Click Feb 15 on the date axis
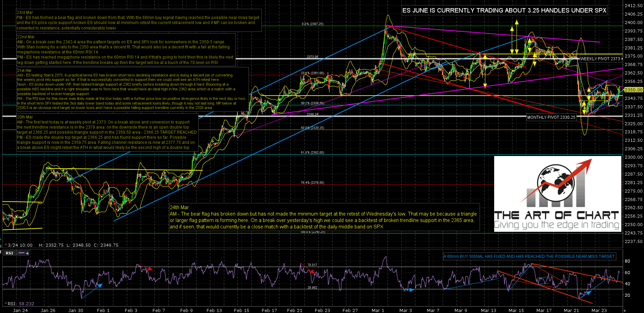 [x=241, y=310]
